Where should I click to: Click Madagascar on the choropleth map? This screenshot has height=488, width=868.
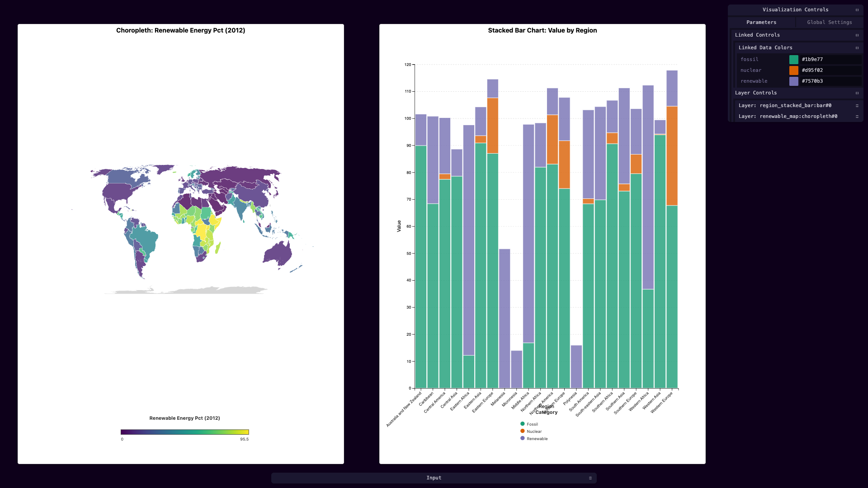click(218, 248)
